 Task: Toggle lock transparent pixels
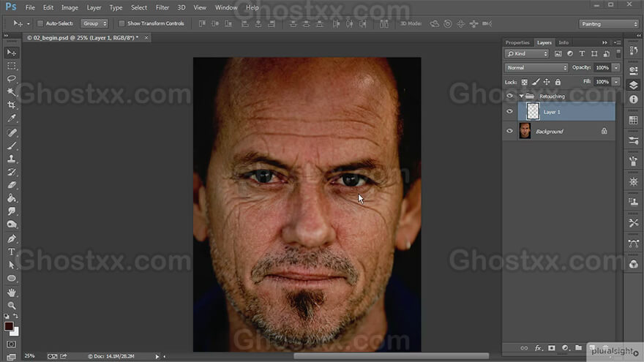[525, 82]
